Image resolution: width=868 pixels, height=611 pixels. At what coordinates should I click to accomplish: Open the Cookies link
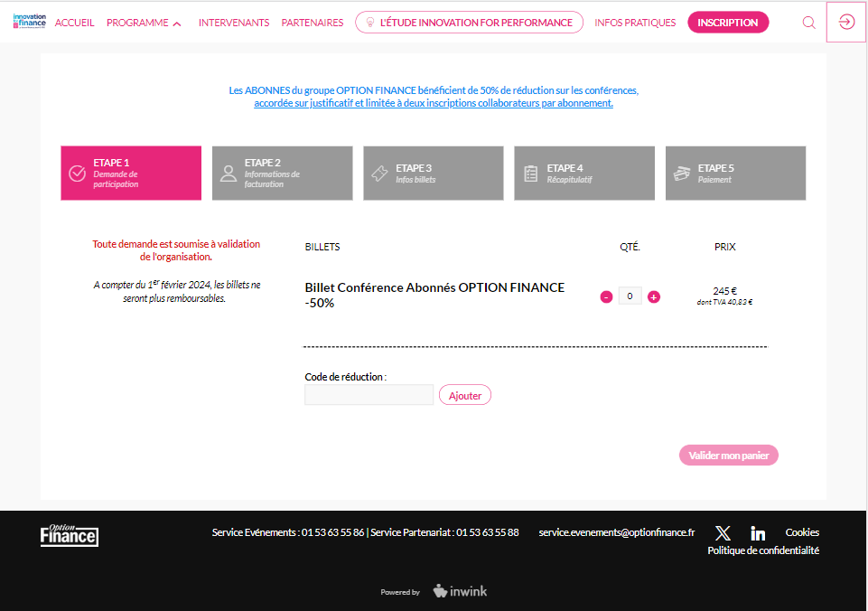click(x=802, y=532)
